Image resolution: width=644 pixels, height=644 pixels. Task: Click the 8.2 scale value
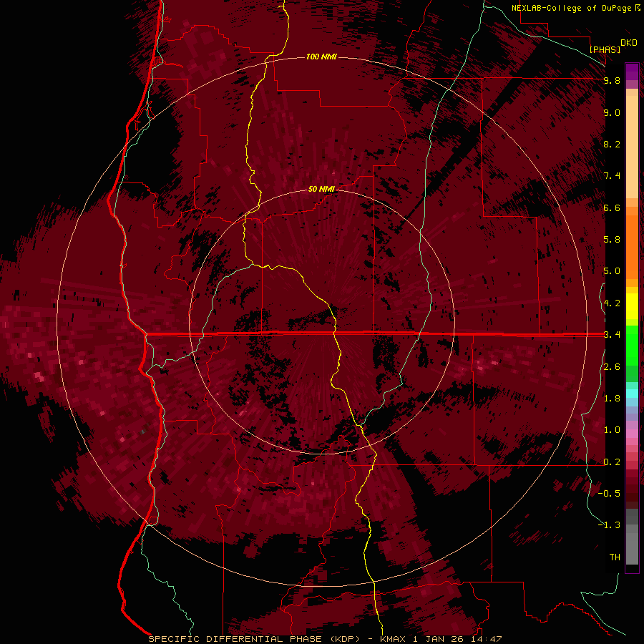(612, 144)
